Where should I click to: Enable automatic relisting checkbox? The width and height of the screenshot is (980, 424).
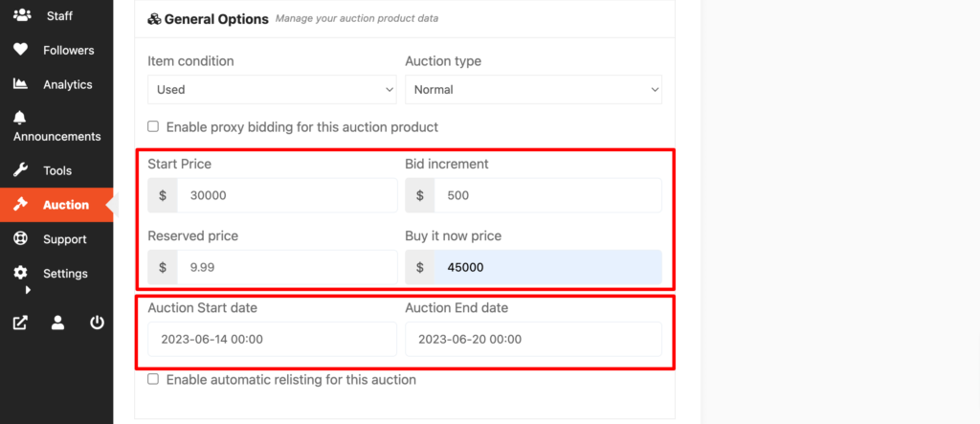tap(153, 379)
